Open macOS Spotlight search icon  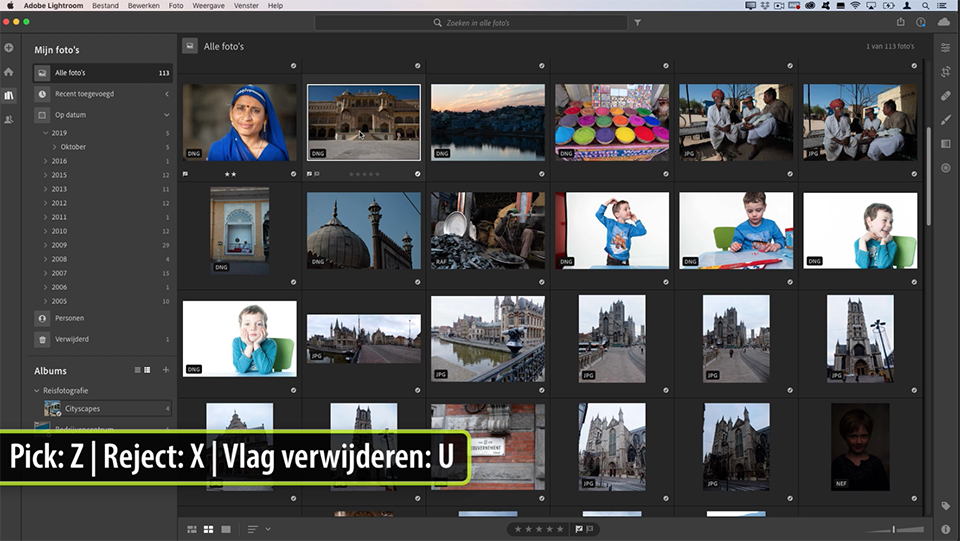pos(926,6)
